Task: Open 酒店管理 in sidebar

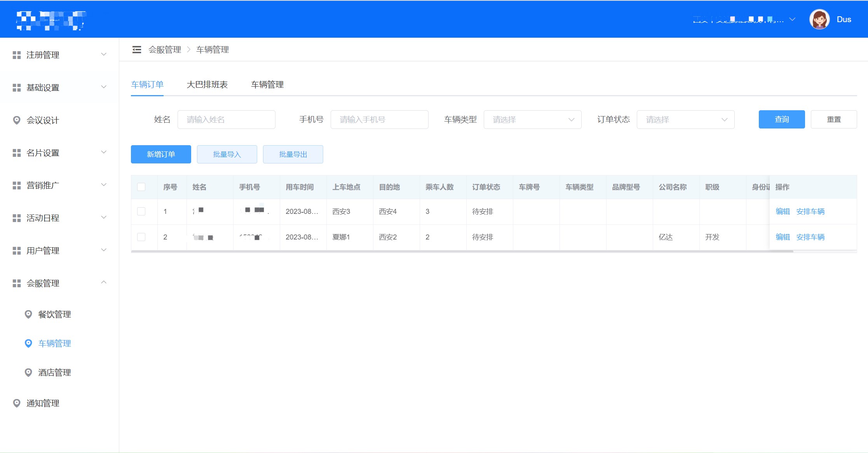Action: click(54, 373)
